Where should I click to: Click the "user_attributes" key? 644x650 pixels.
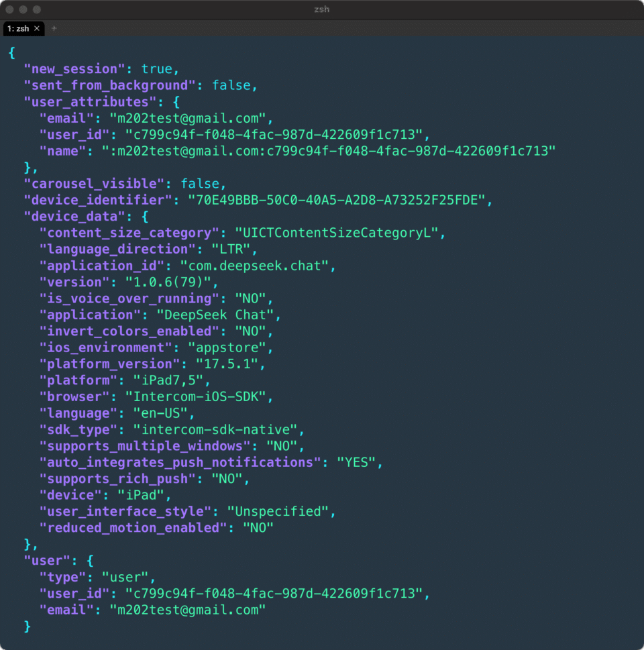click(x=86, y=101)
